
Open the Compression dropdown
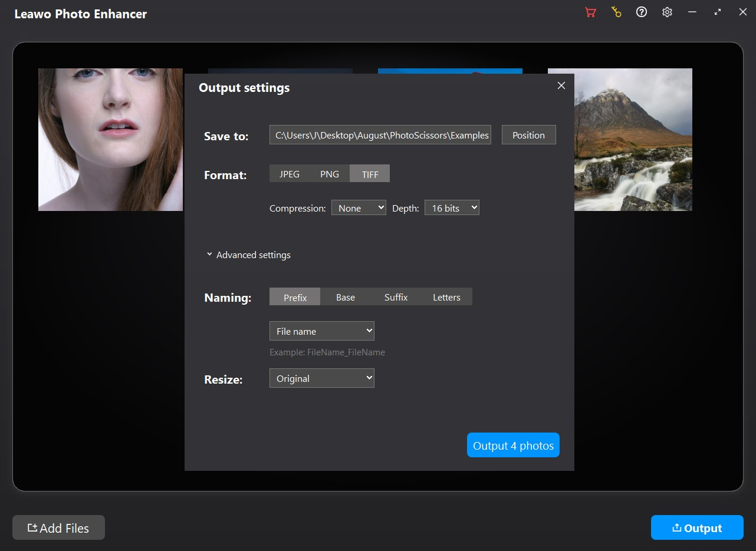(359, 208)
